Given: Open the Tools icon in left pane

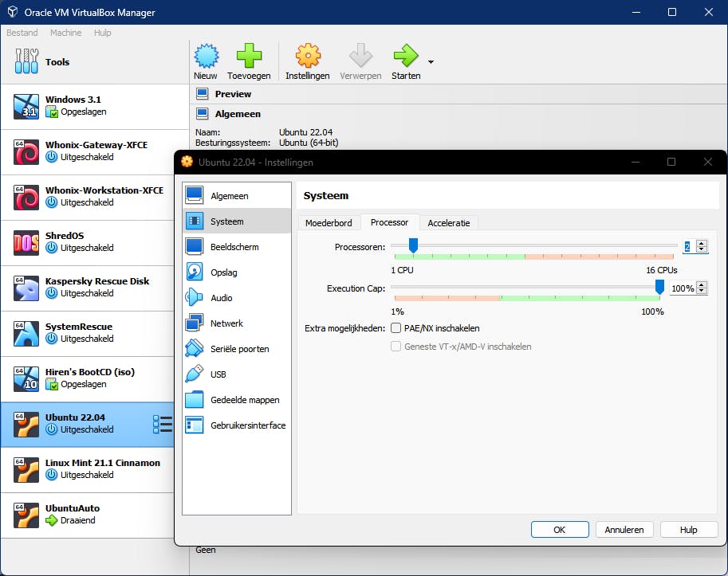Looking at the screenshot, I should click(26, 61).
